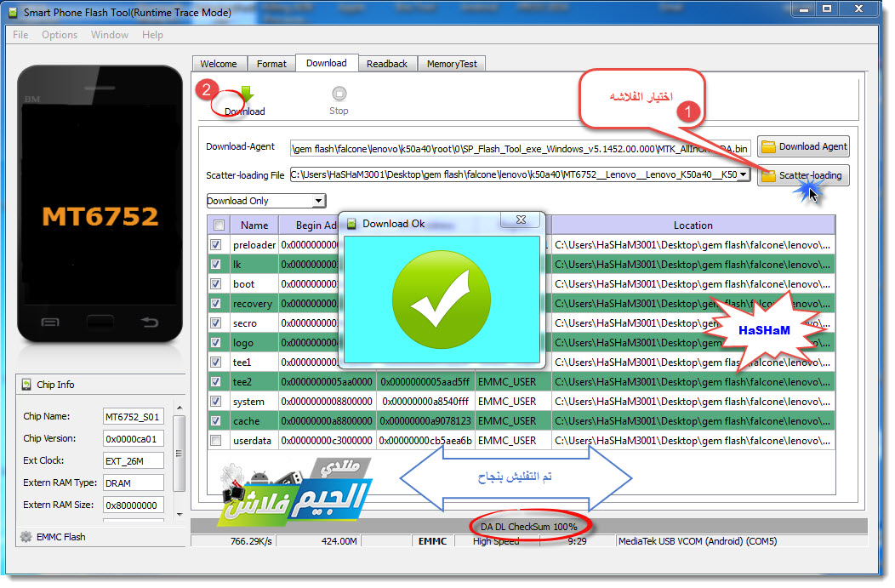Click the Chip Info scrollbar thumb
The image size is (895, 588).
click(x=180, y=454)
